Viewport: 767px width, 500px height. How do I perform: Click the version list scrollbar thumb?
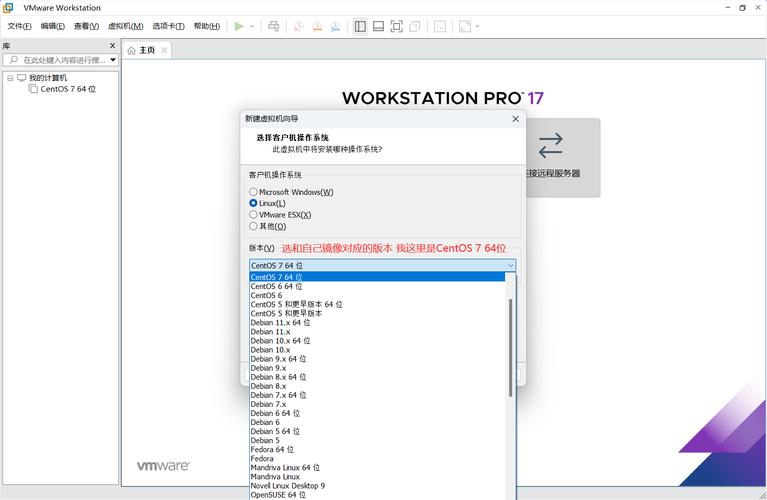(x=510, y=347)
